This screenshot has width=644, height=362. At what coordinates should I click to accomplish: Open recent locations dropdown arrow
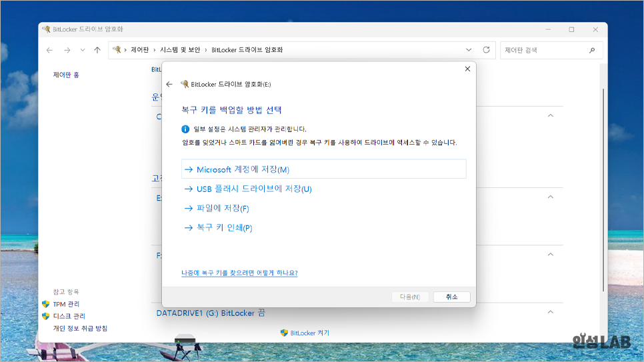coord(83,50)
